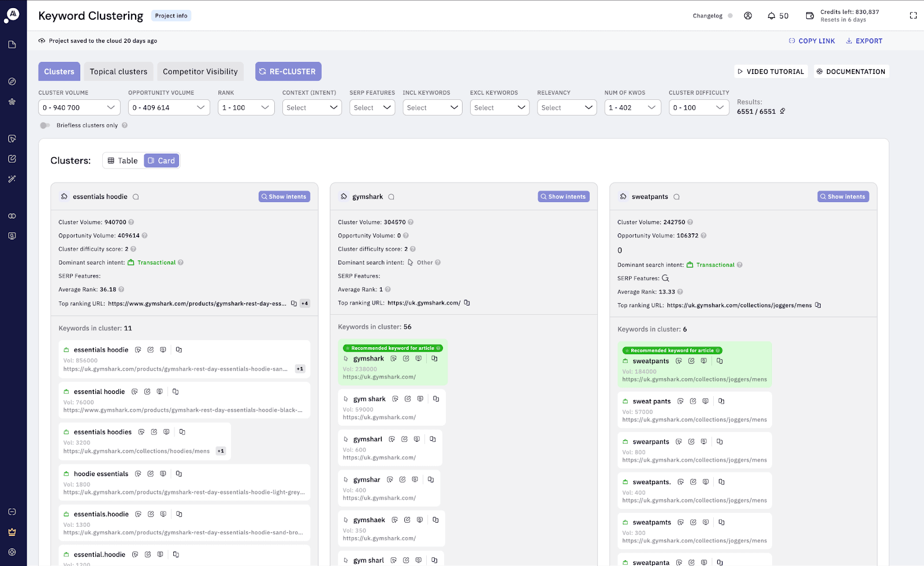924x566 pixels.
Task: Click the 'sweatpamts' keyword text
Action: tap(652, 522)
